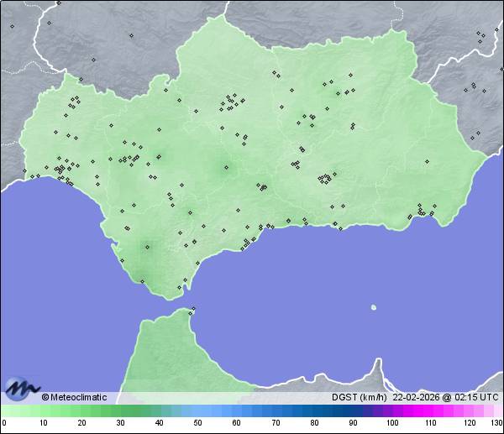Click the 10 km/h light green legend swatch
Image resolution: width=504 pixels, height=434 pixels.
42,411
